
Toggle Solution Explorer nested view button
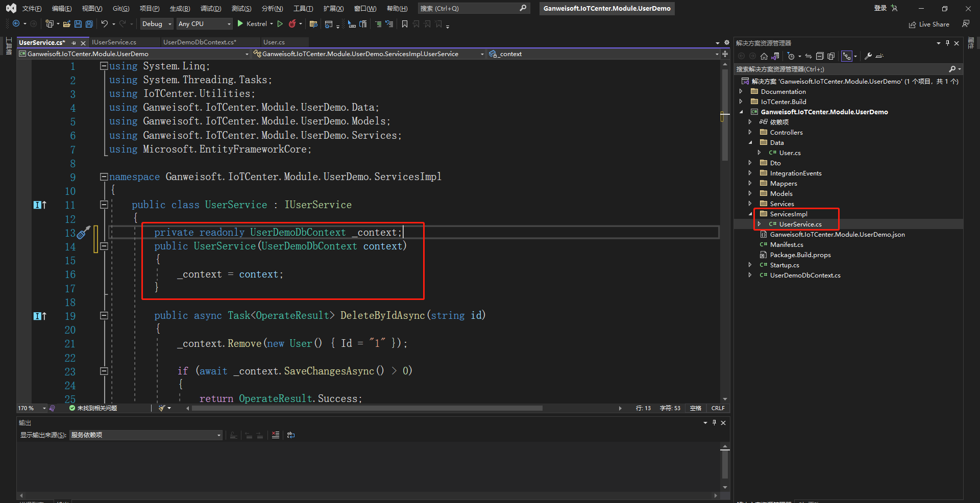click(847, 56)
